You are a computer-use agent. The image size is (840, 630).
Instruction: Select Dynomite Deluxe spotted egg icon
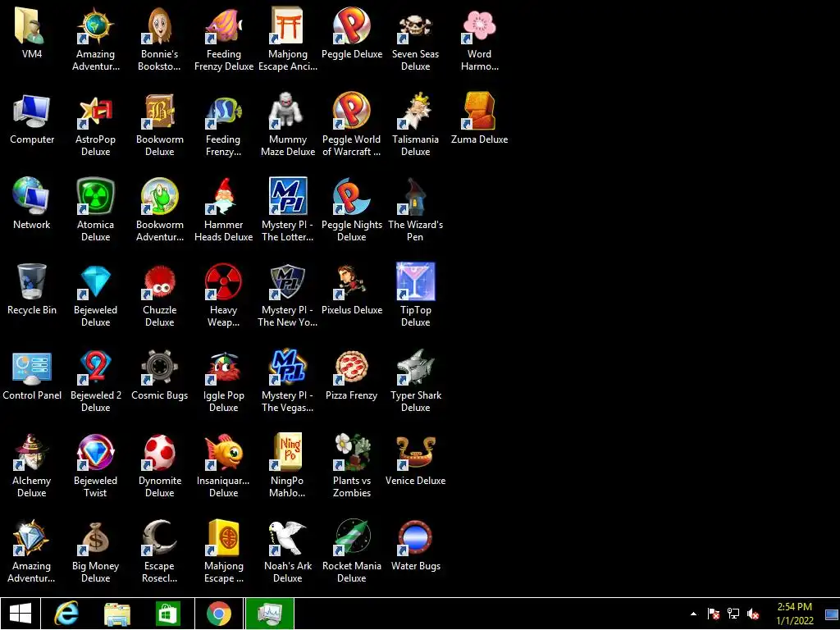[159, 452]
